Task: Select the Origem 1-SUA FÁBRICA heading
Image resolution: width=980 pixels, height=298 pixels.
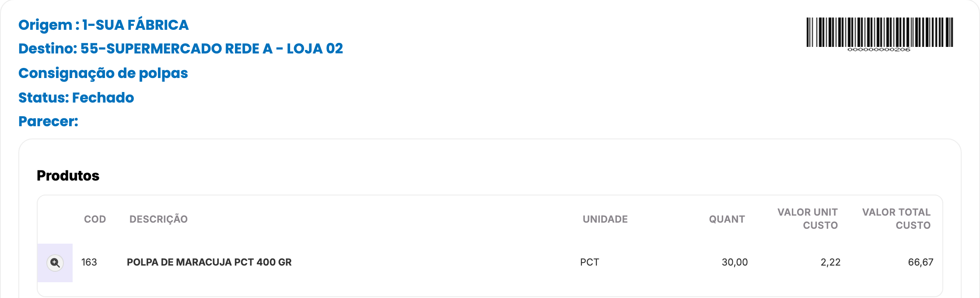Action: tap(104, 25)
